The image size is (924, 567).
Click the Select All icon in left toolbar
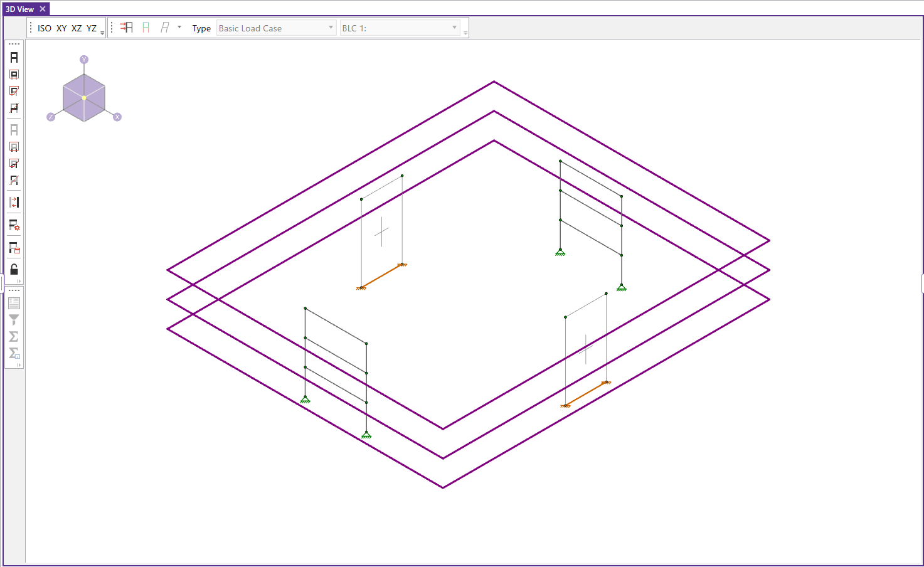click(14, 58)
